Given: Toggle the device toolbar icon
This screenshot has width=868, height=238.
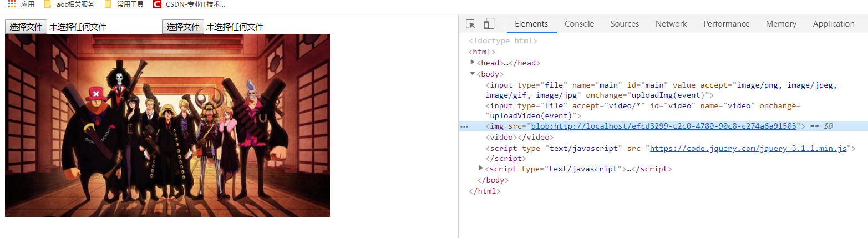Looking at the screenshot, I should 489,23.
